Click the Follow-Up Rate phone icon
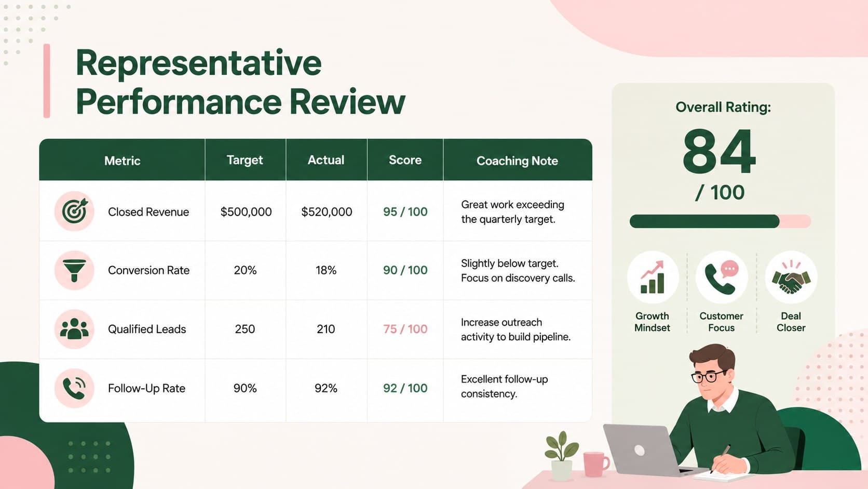 coord(74,388)
